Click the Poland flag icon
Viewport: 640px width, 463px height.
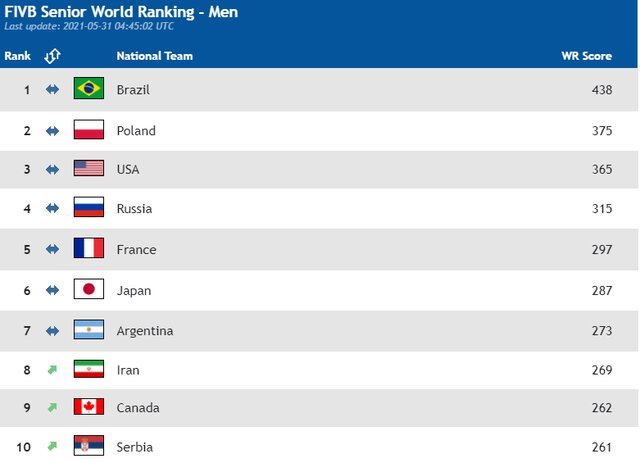tap(88, 130)
